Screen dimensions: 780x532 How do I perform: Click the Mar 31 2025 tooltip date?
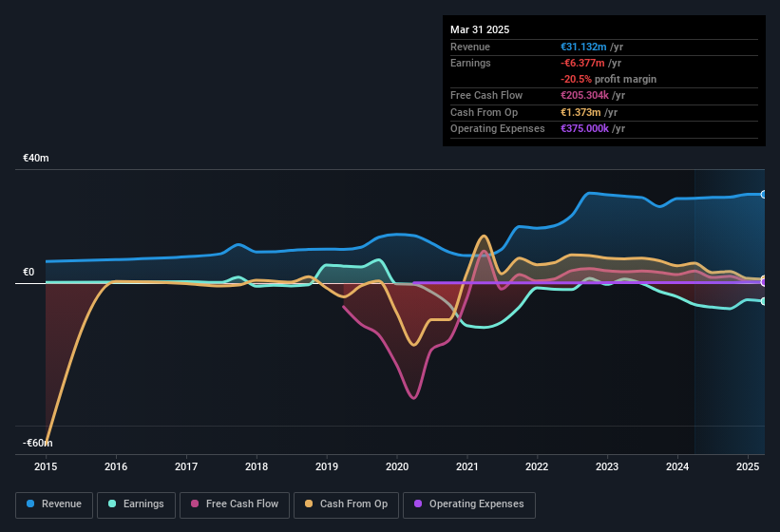pyautogui.click(x=480, y=29)
